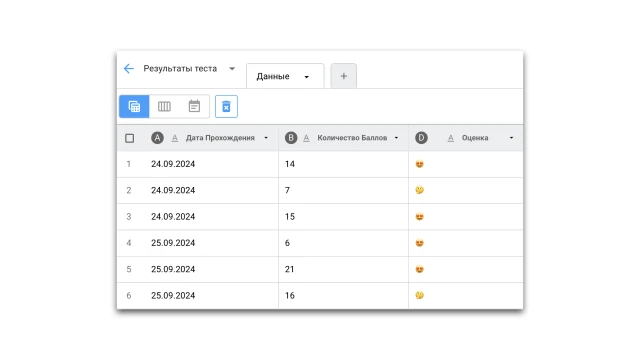640x360 pixels.
Task: Click the emoji rating in row 2
Action: coord(420,190)
